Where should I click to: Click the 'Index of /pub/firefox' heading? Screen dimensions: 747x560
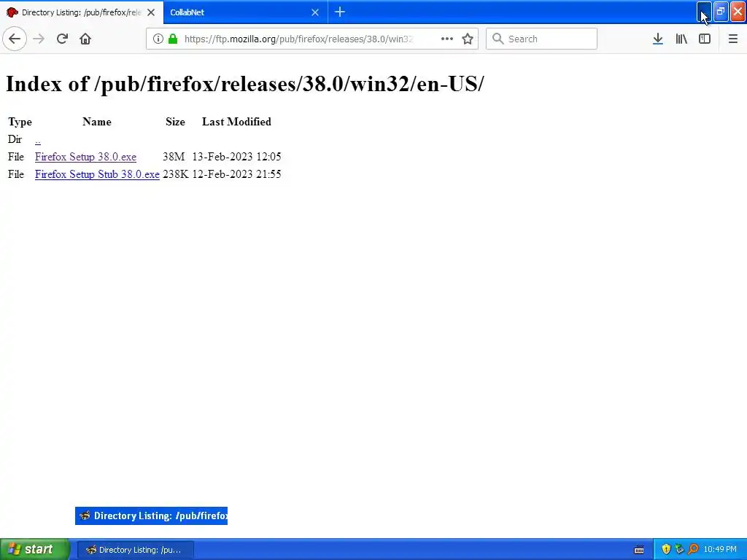pos(244,84)
